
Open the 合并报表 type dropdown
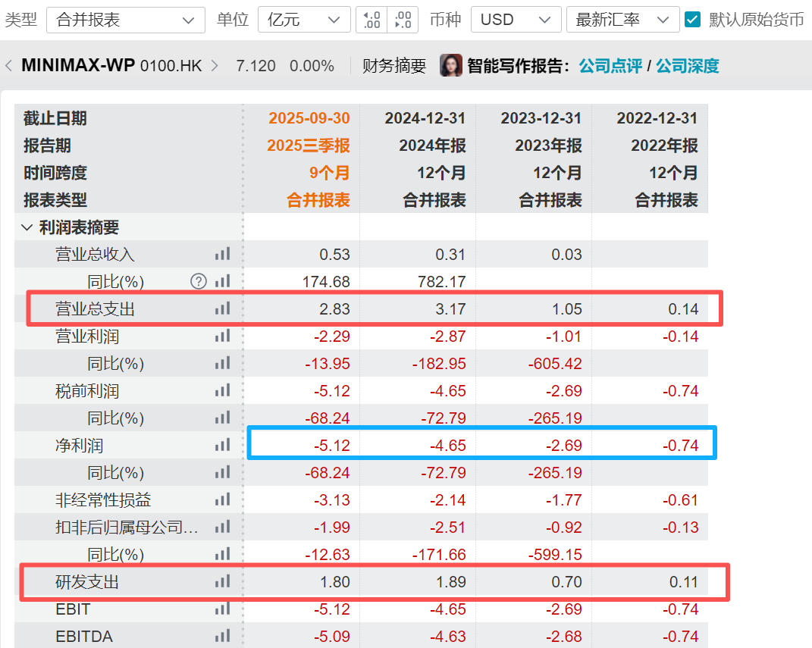126,20
